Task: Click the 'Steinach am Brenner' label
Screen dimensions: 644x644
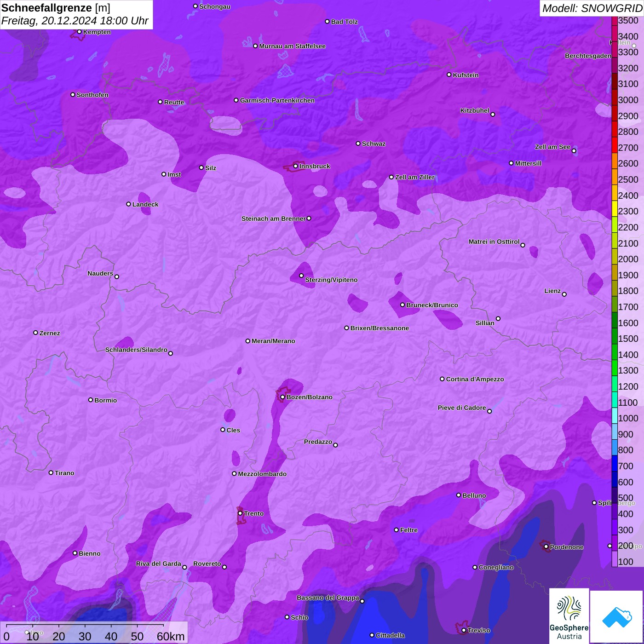Action: pos(274,218)
